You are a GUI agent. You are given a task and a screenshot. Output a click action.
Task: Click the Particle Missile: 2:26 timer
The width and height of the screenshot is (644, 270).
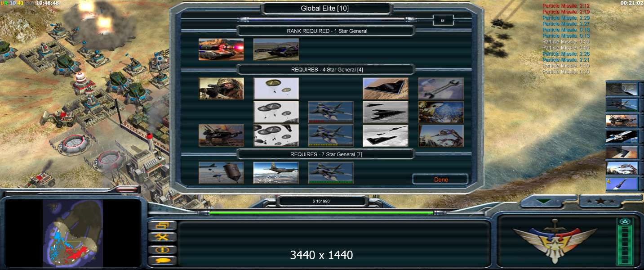(x=566, y=54)
